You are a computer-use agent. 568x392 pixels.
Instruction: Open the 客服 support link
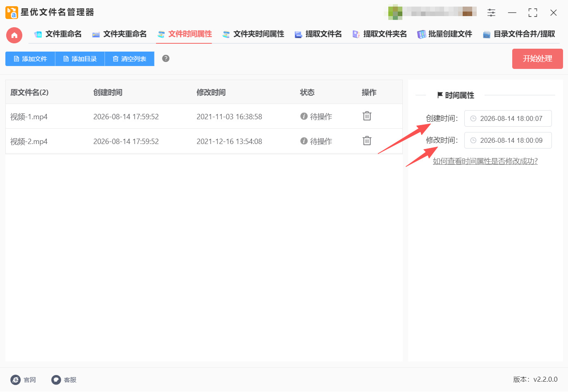(70, 380)
